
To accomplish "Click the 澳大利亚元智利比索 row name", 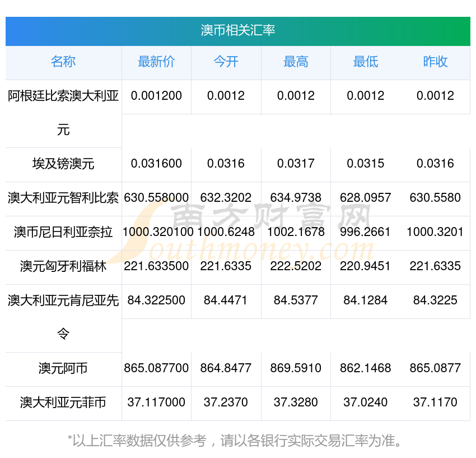I will coord(63,198).
